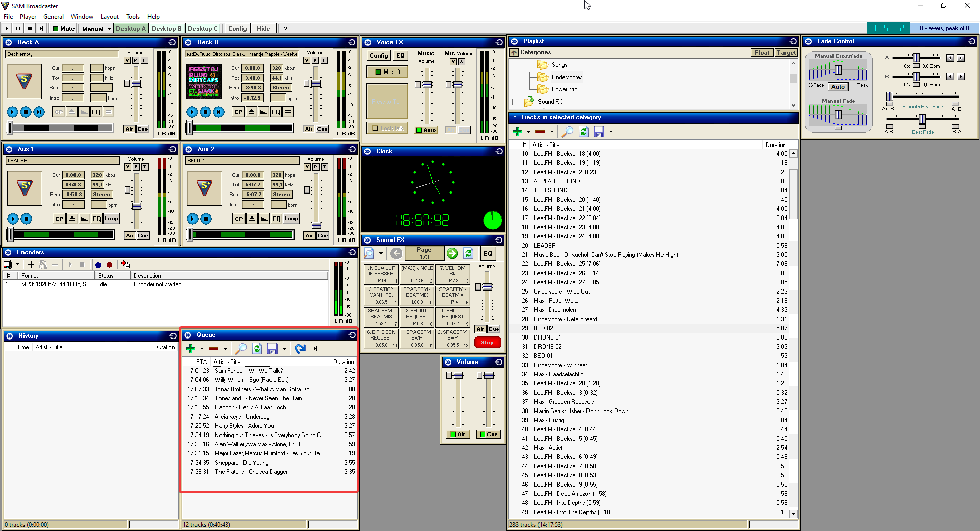Open the Manual mode dropdown
Image resolution: width=980 pixels, height=531 pixels.
[109, 29]
